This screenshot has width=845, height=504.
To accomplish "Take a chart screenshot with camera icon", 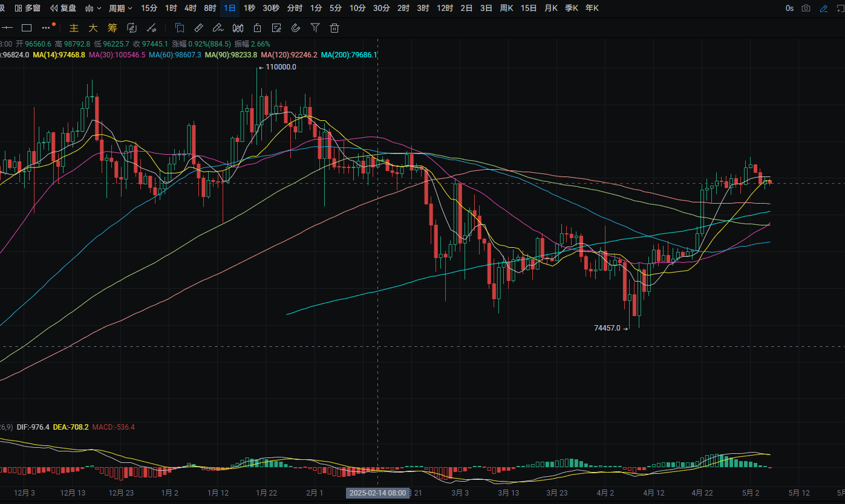I will coord(806,8).
